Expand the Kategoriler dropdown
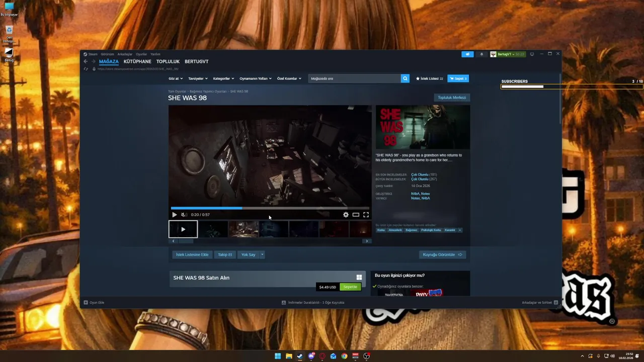Image resolution: width=644 pixels, height=362 pixels. (223, 78)
